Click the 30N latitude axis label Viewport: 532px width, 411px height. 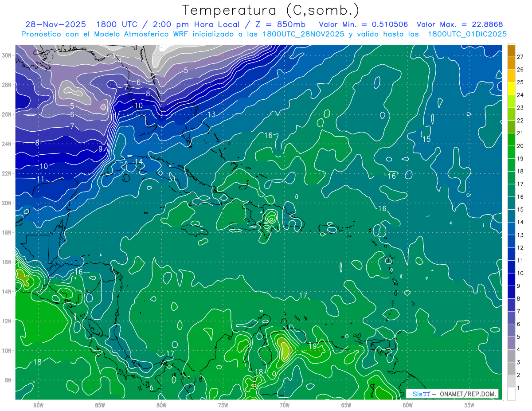[x=7, y=55]
